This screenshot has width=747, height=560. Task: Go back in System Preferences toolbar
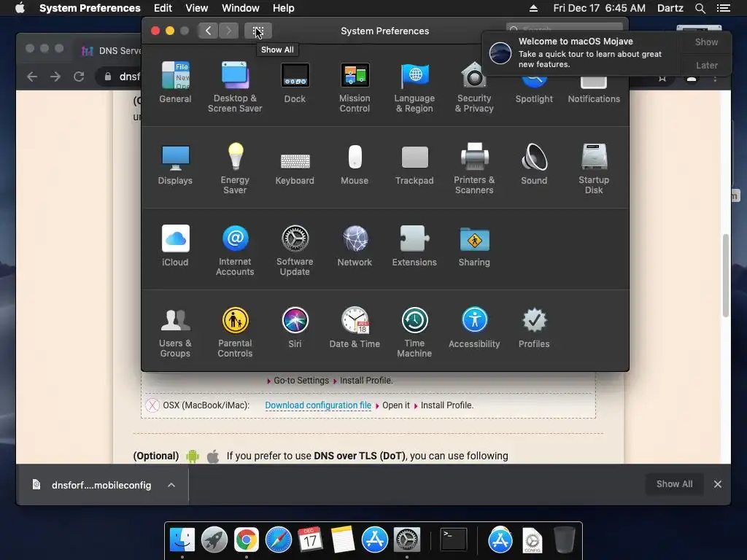pyautogui.click(x=208, y=31)
